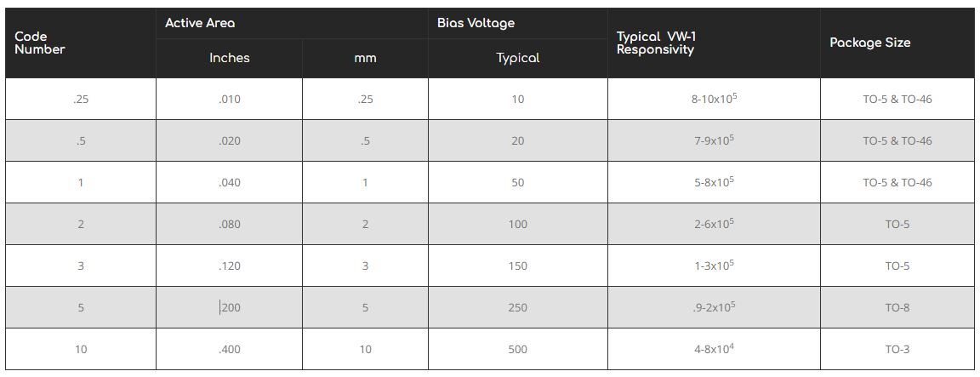Click the Package Size column header
980x377 pixels.
coord(869,43)
